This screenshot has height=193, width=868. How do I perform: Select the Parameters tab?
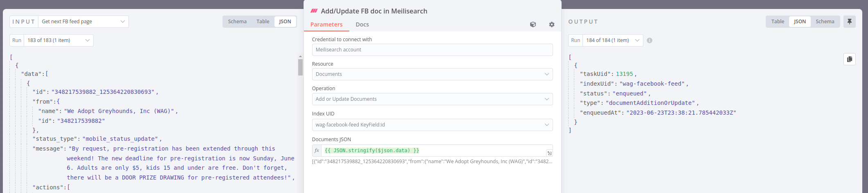point(326,24)
